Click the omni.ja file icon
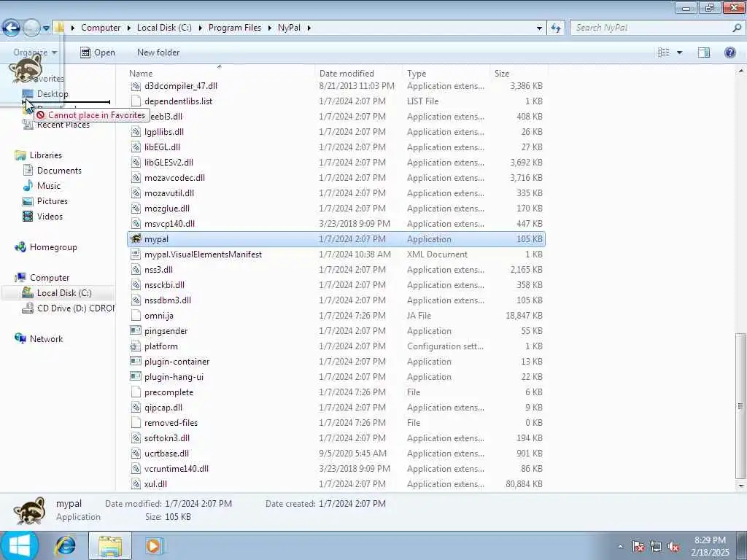The image size is (747, 560). [x=136, y=315]
